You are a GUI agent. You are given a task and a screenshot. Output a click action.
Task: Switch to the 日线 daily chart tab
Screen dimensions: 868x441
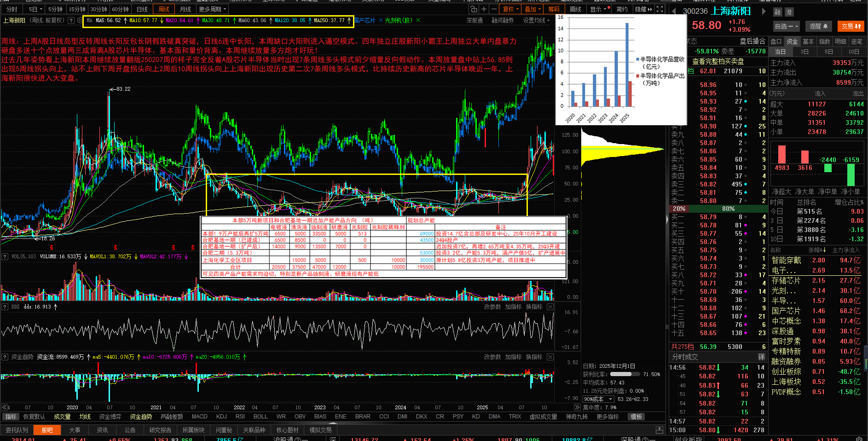(142, 9)
